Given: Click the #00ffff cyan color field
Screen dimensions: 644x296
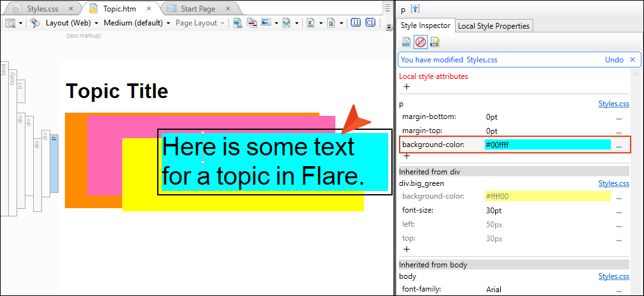Looking at the screenshot, I should (x=547, y=144).
